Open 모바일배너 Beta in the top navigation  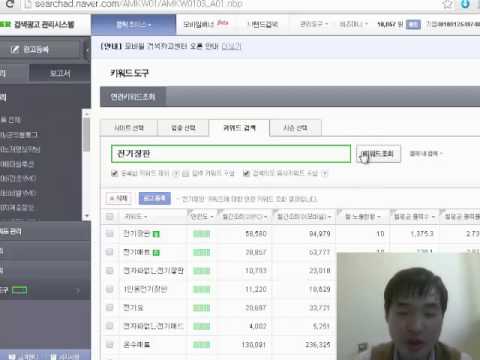206,24
